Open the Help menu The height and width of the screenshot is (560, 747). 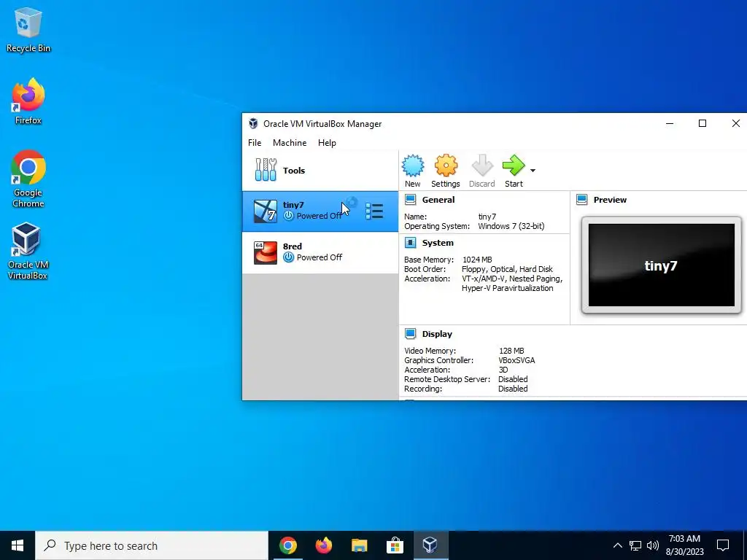click(327, 143)
